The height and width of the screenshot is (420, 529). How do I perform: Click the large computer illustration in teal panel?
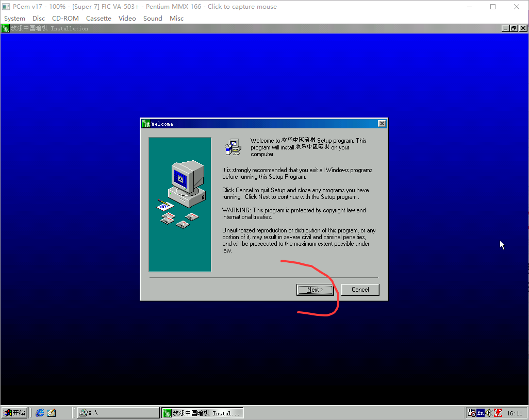pyautogui.click(x=187, y=183)
